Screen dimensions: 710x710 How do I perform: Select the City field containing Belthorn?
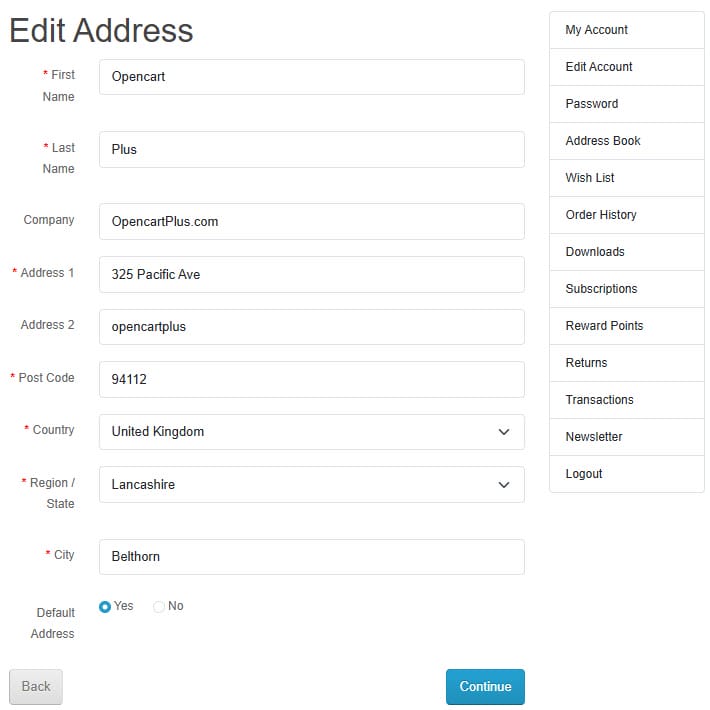click(x=312, y=556)
